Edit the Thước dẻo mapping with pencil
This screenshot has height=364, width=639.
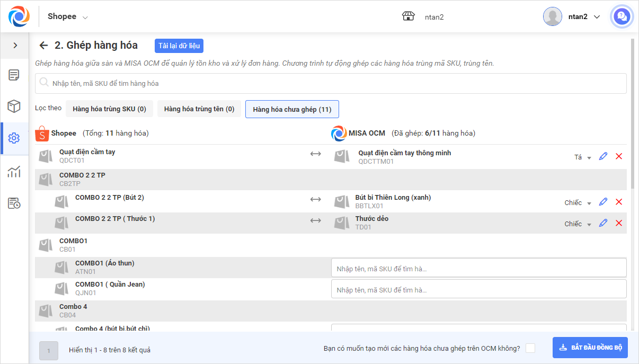pyautogui.click(x=603, y=223)
